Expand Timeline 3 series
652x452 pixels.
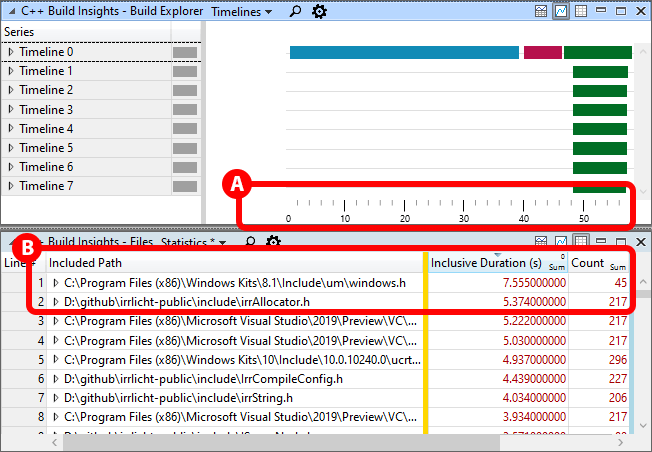[11, 109]
